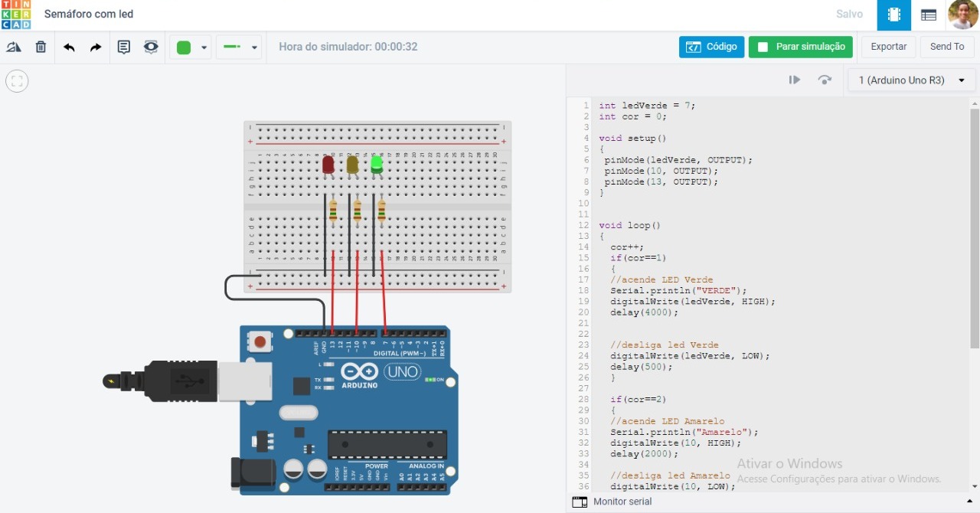Click the delay(4000) code line
The image size is (980, 513).
(645, 312)
